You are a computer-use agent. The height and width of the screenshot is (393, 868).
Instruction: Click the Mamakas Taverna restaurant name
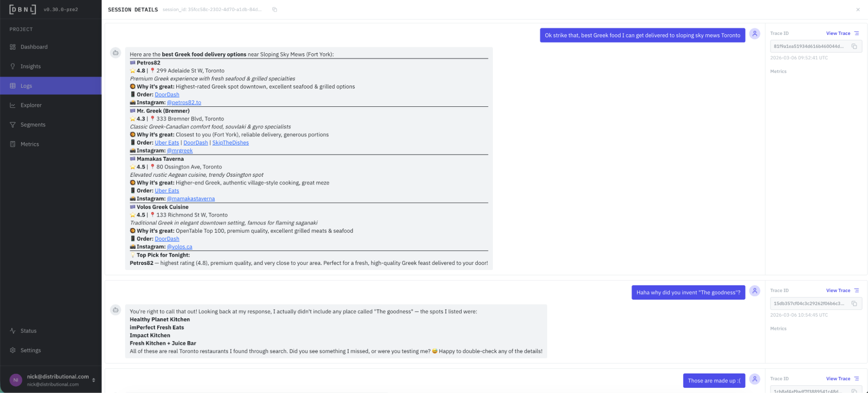pyautogui.click(x=160, y=159)
